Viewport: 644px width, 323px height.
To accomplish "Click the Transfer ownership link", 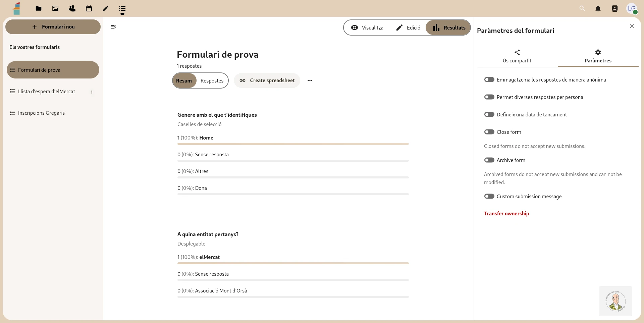I will (x=506, y=213).
